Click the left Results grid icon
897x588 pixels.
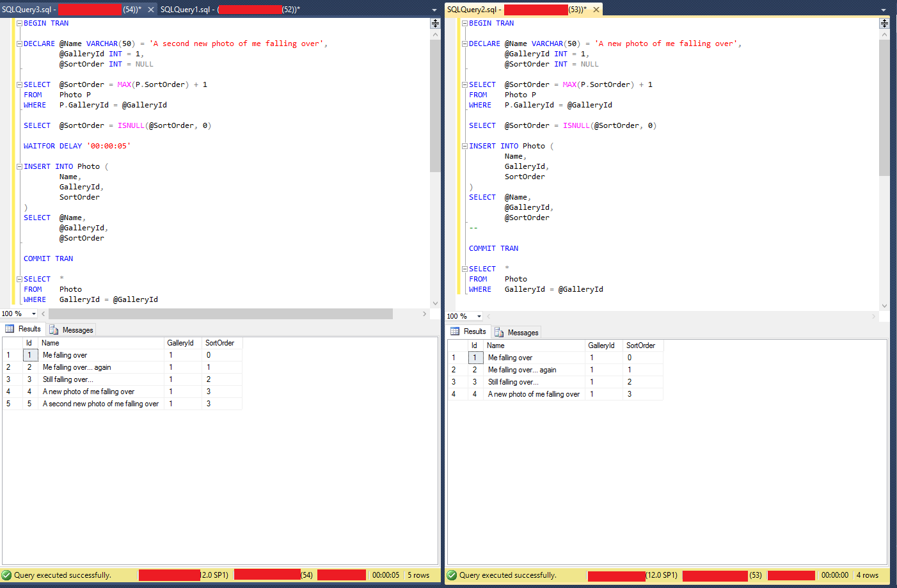click(x=10, y=329)
